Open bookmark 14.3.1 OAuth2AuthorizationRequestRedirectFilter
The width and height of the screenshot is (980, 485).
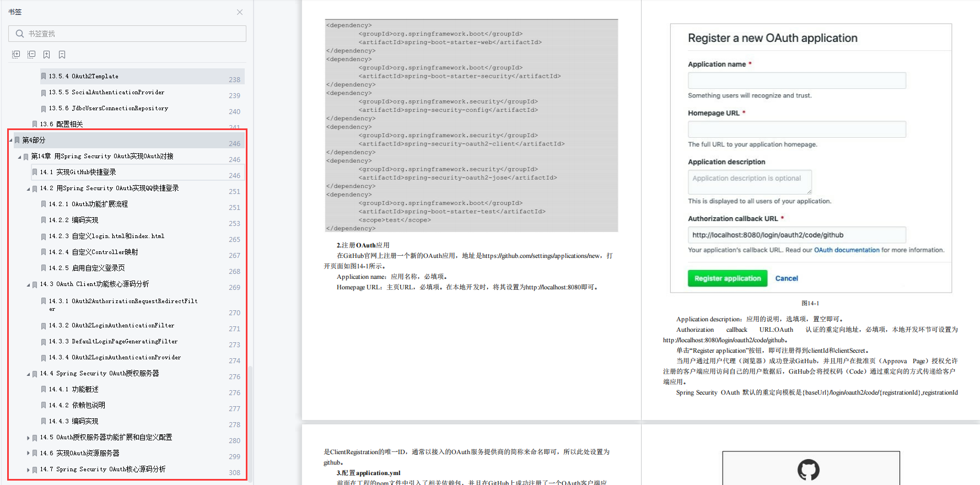(123, 305)
